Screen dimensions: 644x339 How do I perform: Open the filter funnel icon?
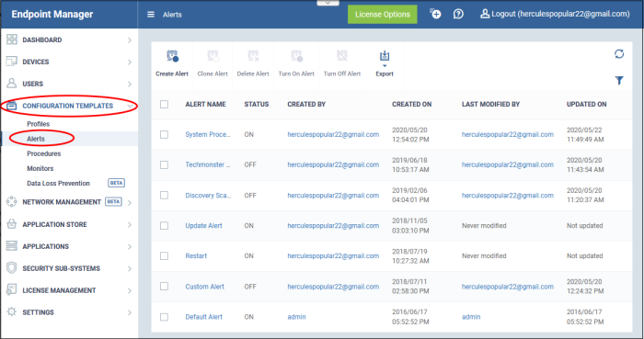pos(619,80)
